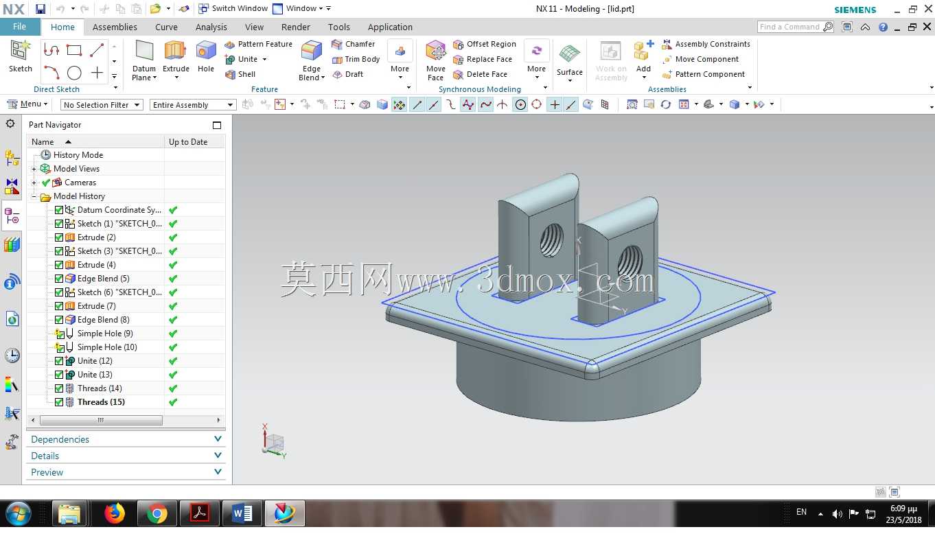Sort by the Name column header
This screenshot has width=935, height=560.
pos(95,142)
